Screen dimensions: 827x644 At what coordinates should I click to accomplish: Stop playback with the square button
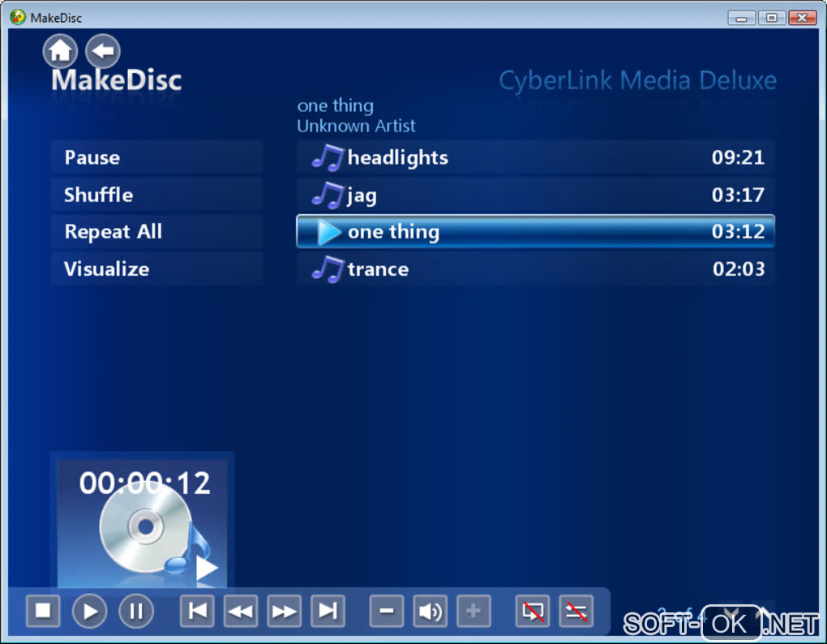coord(43,612)
